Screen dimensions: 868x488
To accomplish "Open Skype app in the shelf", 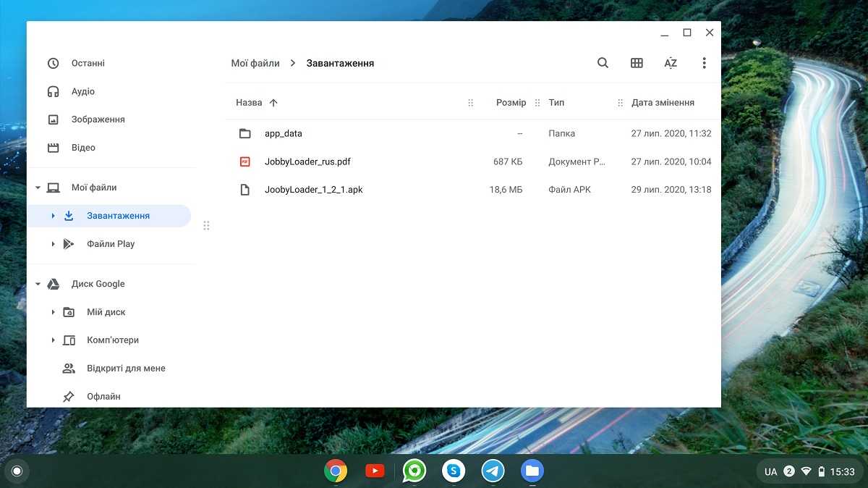I will click(454, 471).
